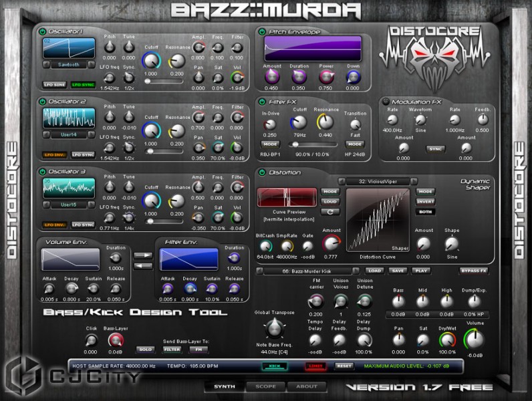The height and width of the screenshot is (401, 532).
Task: Click the PLAY preset button
Action: tap(421, 271)
